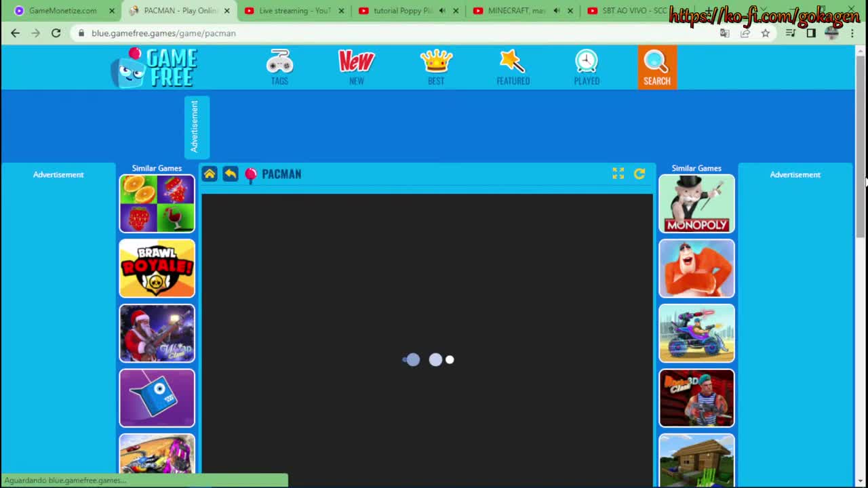
Task: Click the right Similar Games heading
Action: [x=696, y=168]
